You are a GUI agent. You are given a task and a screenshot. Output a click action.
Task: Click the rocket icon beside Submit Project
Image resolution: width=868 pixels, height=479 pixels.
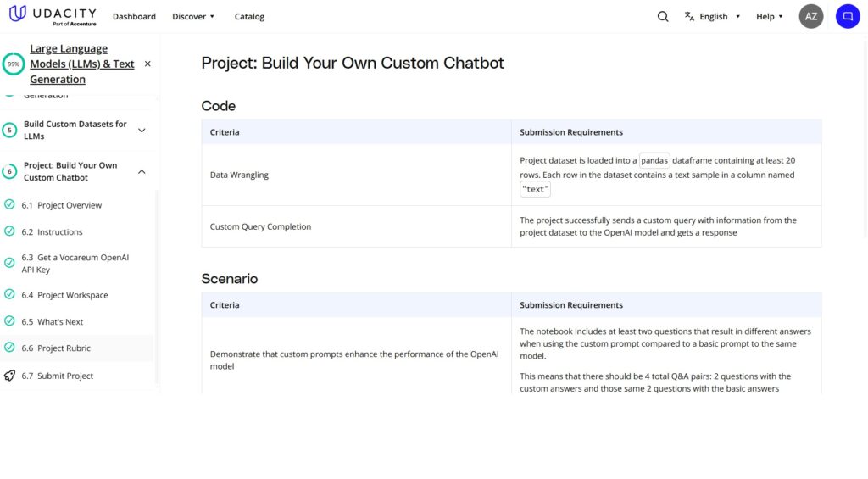9,376
